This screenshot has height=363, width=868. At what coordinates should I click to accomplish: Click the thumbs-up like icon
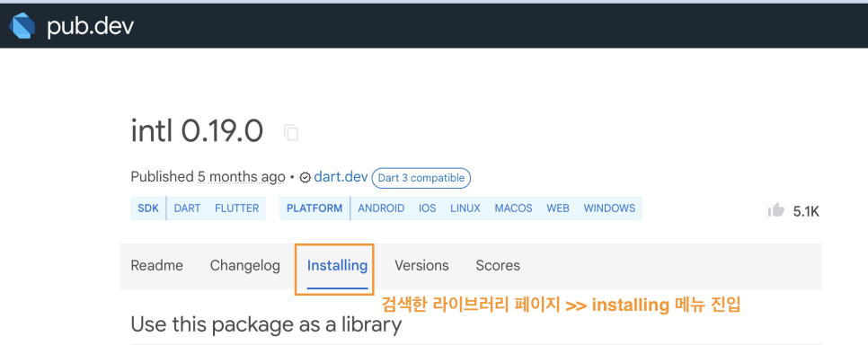click(776, 210)
